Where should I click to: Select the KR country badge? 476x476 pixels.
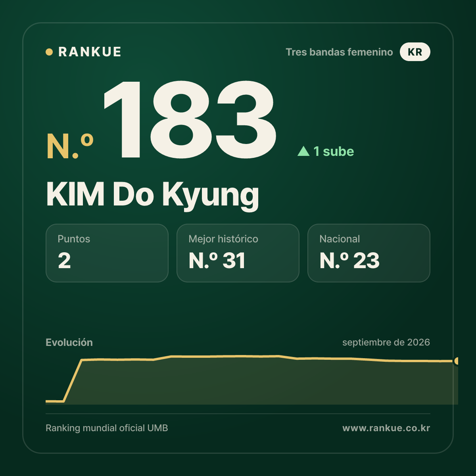(x=415, y=52)
